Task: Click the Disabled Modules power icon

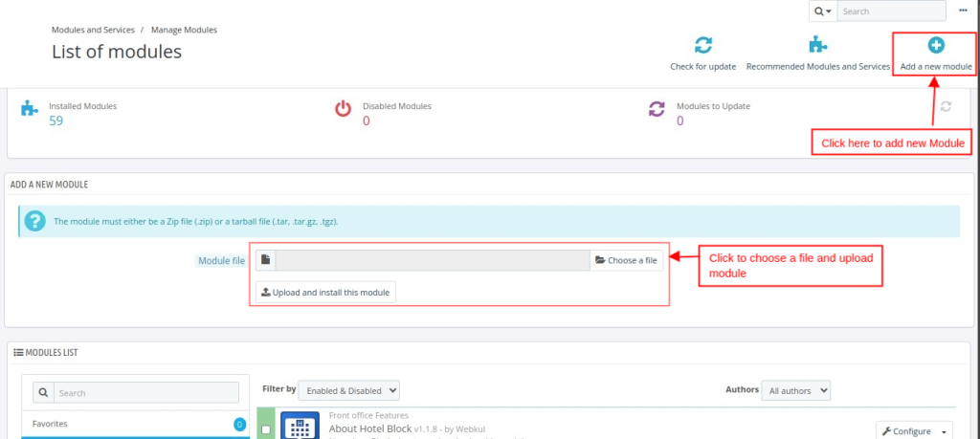Action: click(343, 108)
